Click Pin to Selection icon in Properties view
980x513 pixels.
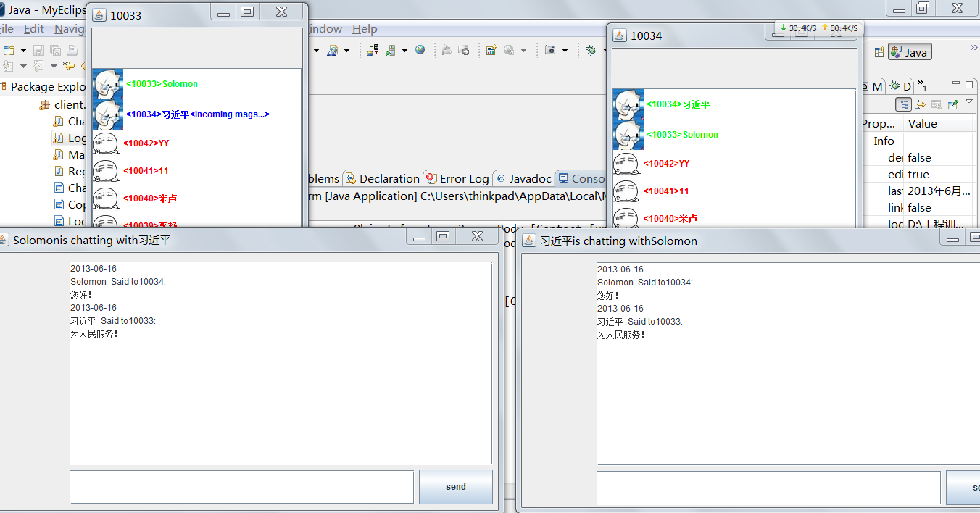[x=953, y=104]
